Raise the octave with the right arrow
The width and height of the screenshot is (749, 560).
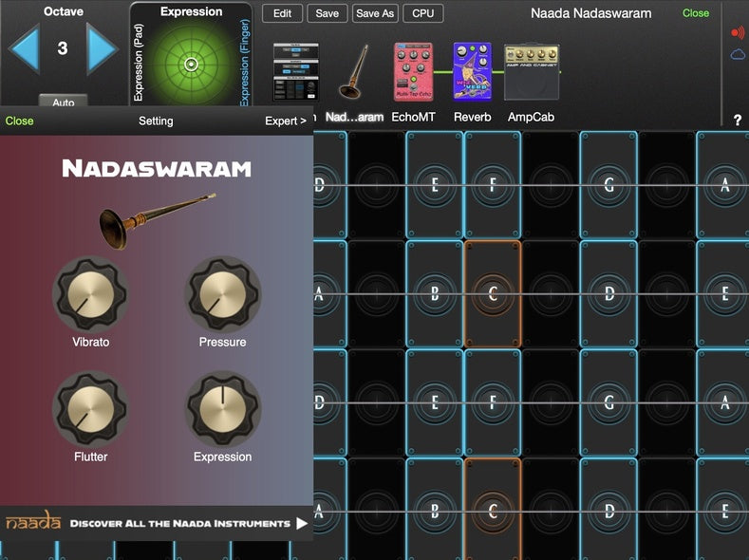pyautogui.click(x=102, y=48)
